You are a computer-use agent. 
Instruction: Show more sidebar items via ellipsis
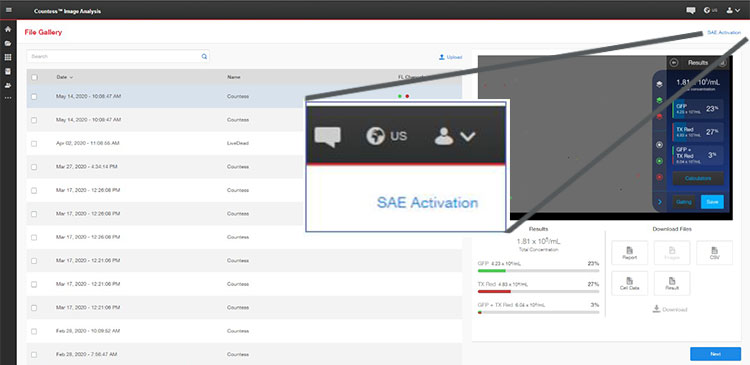point(8,98)
